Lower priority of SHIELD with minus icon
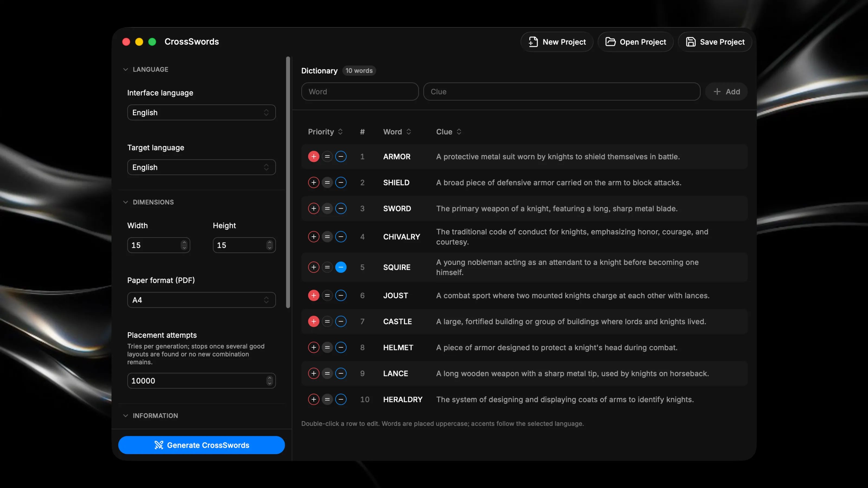Viewport: 868px width, 488px height. [341, 182]
